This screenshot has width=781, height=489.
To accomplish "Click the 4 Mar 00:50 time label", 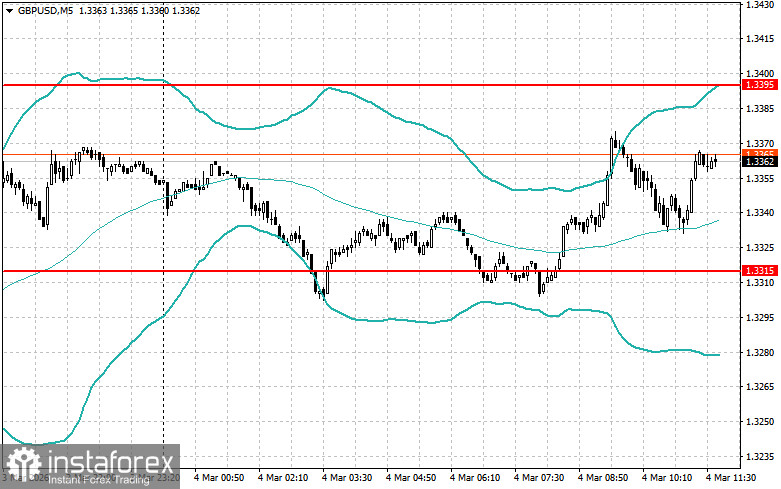I will (x=219, y=478).
